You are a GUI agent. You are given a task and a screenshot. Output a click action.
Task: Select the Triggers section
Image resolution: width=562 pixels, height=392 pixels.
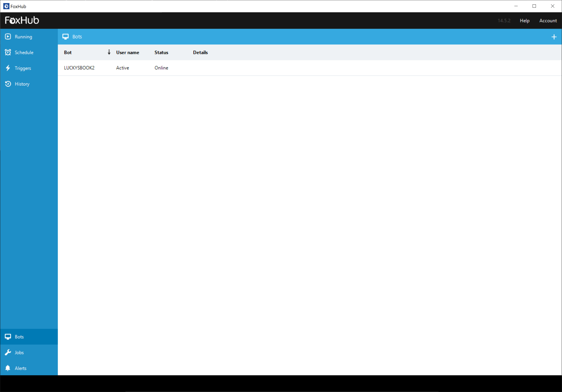pos(23,68)
